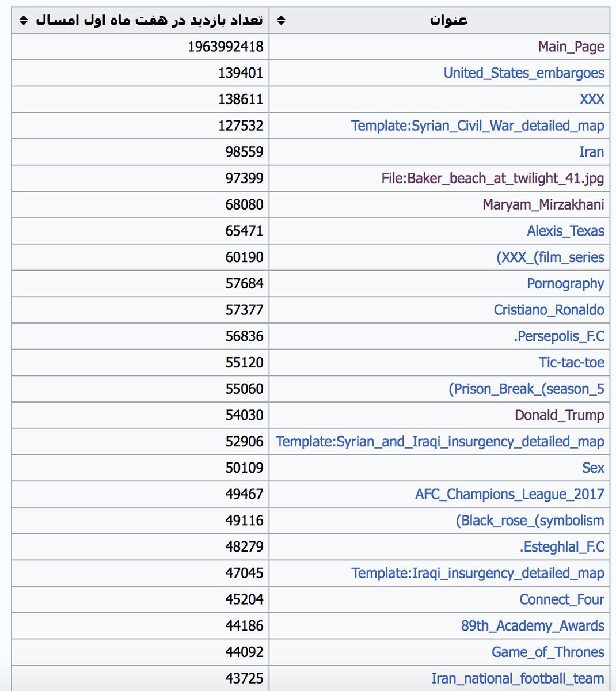Open the XXX article link
Viewport: 616px width, 691px height.
592,100
